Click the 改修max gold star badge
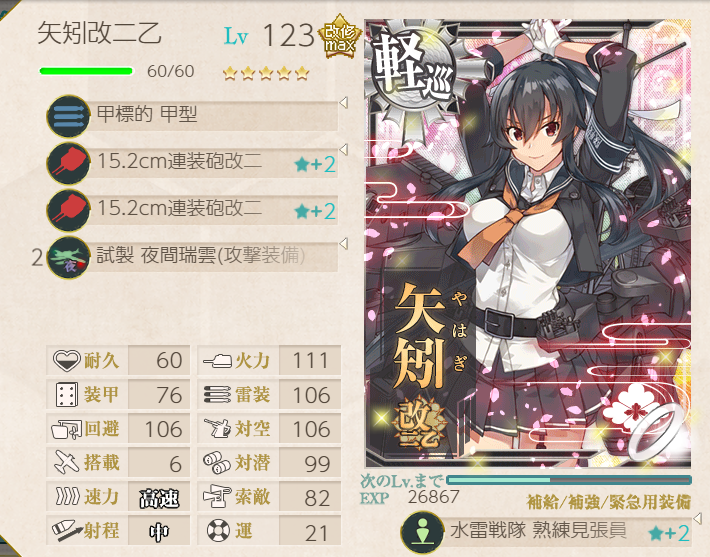 pos(340,36)
